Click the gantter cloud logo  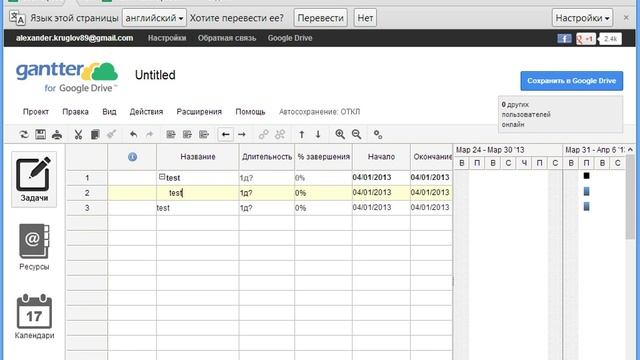pyautogui.click(x=67, y=77)
